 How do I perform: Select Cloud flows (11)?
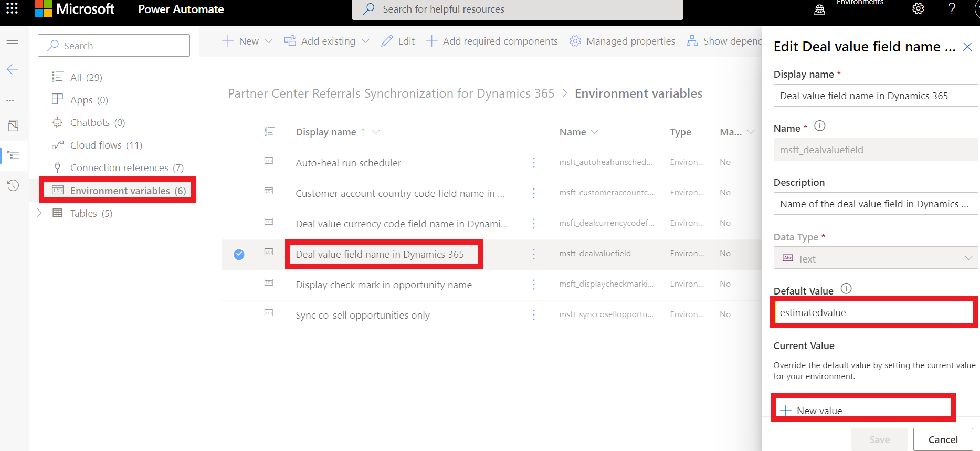pos(97,145)
